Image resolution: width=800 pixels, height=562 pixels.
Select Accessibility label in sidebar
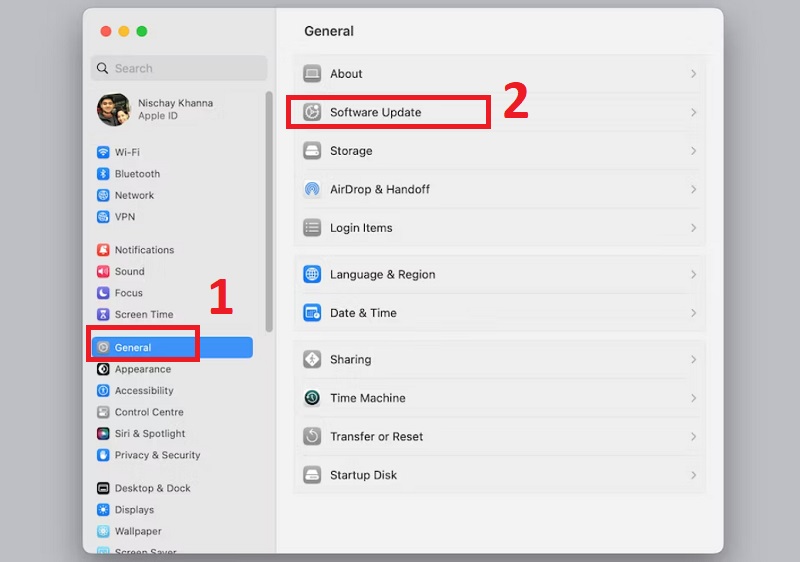tap(144, 391)
